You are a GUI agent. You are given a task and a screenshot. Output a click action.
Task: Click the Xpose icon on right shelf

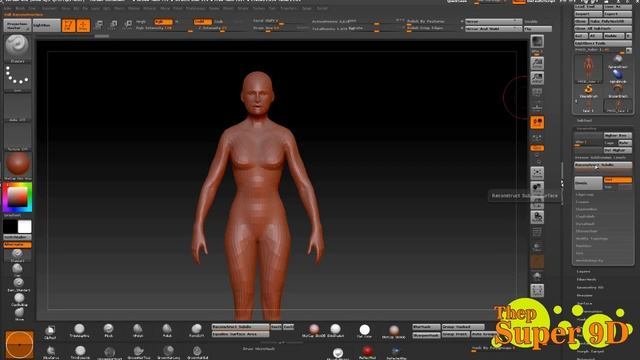coord(537,291)
